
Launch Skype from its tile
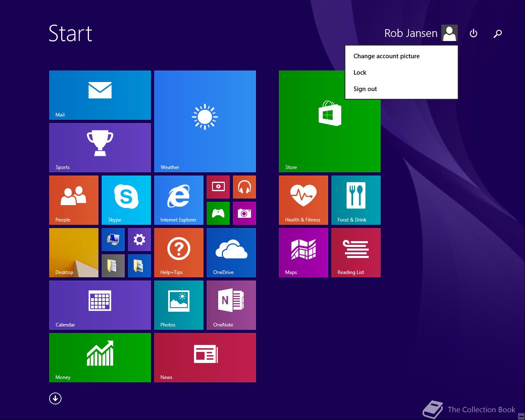tap(126, 200)
